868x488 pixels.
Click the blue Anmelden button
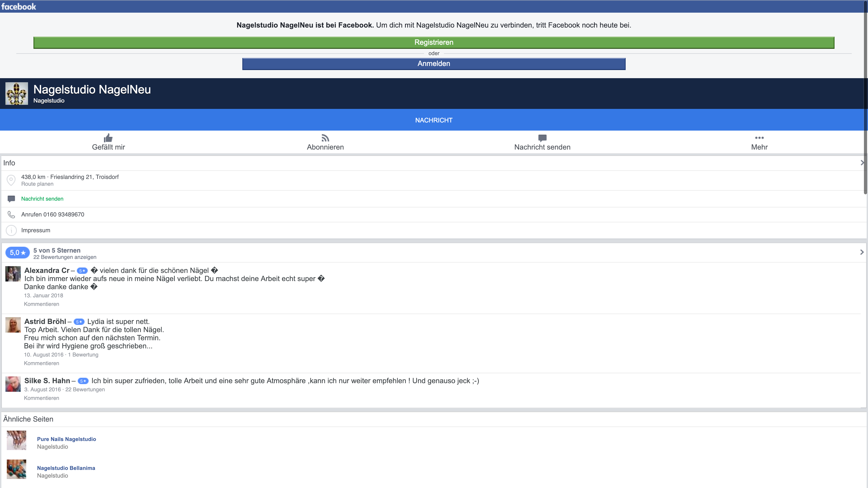pos(434,64)
